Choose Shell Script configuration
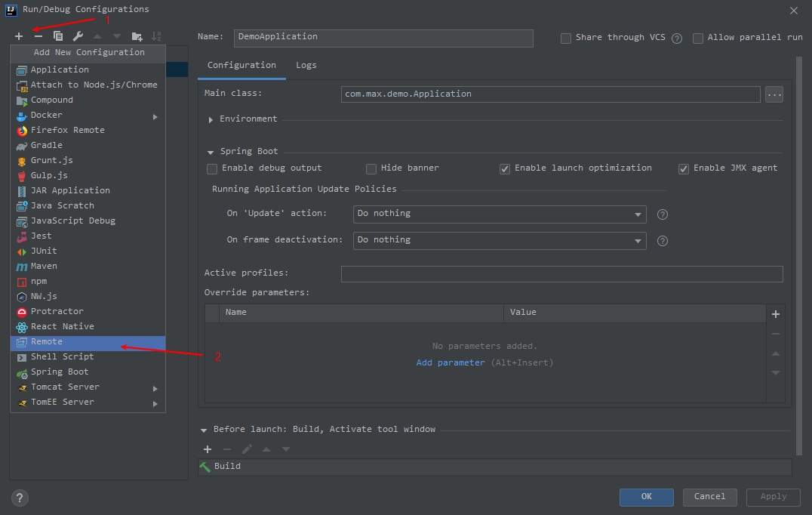The image size is (812, 515). (x=88, y=356)
